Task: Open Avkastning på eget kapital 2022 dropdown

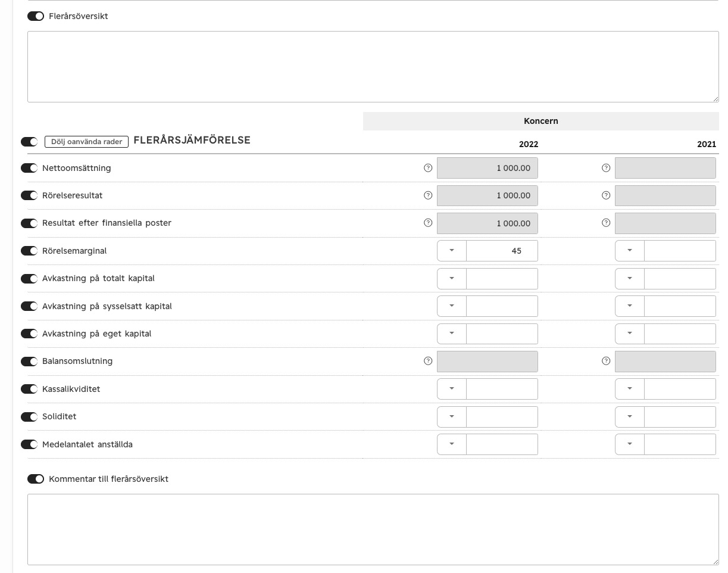Action: coord(452,334)
